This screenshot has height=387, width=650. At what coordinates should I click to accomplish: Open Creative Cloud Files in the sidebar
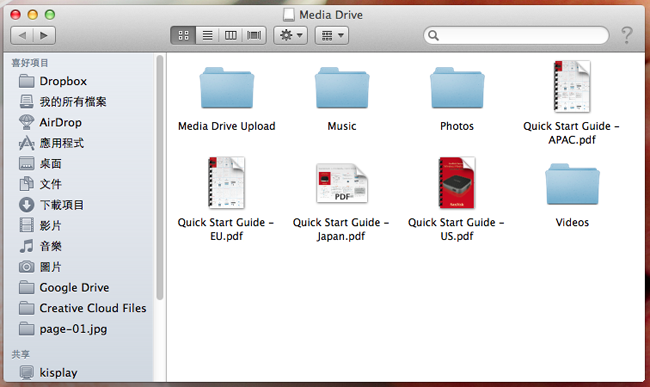coord(79,308)
